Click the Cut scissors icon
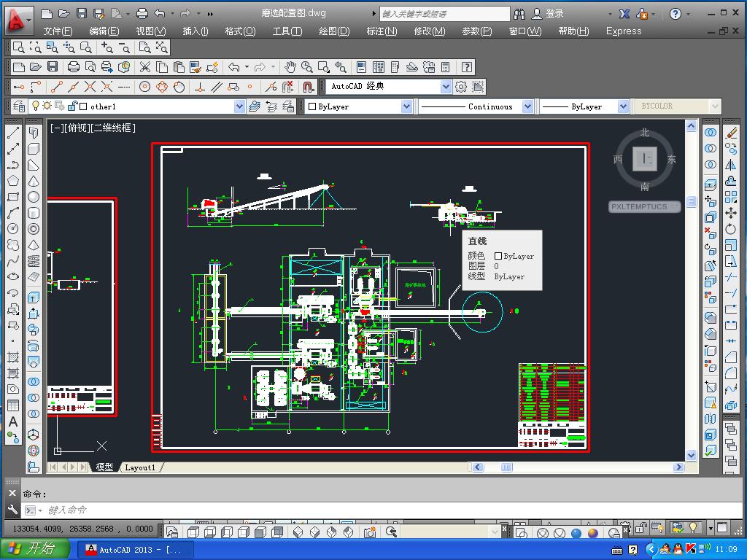747x560 pixels. (145, 67)
